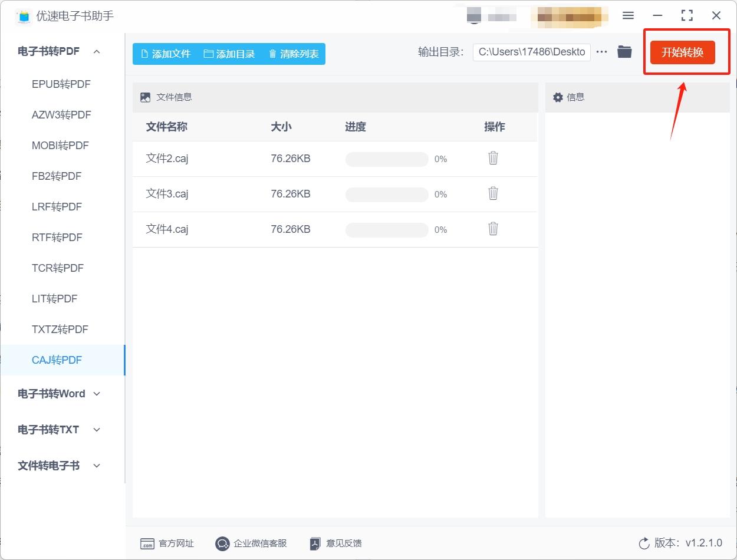Start conversion with 开始转换 button
The image size is (737, 560).
[683, 52]
